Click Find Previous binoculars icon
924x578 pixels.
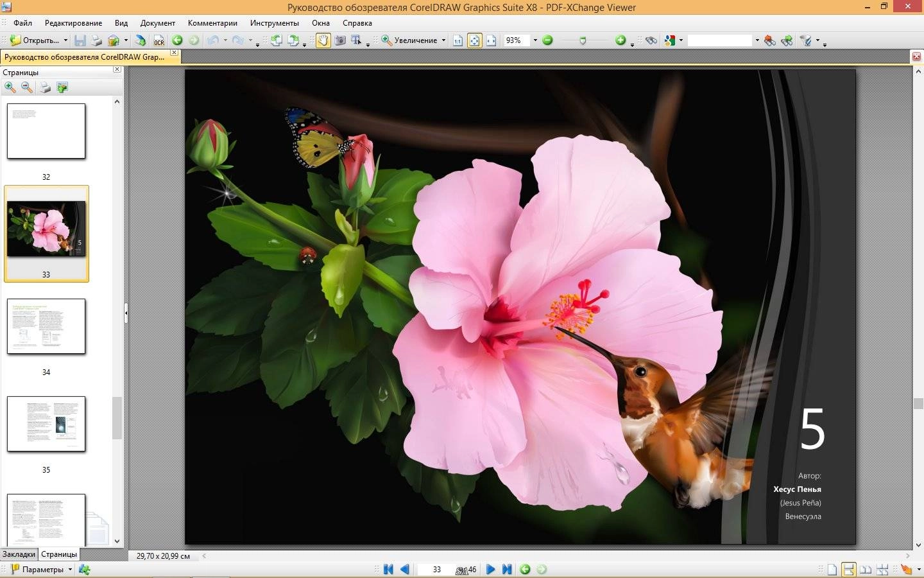(770, 40)
